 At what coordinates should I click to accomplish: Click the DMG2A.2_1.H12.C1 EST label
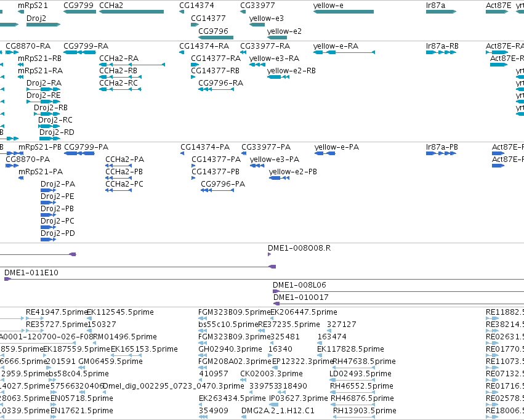(x=278, y=411)
